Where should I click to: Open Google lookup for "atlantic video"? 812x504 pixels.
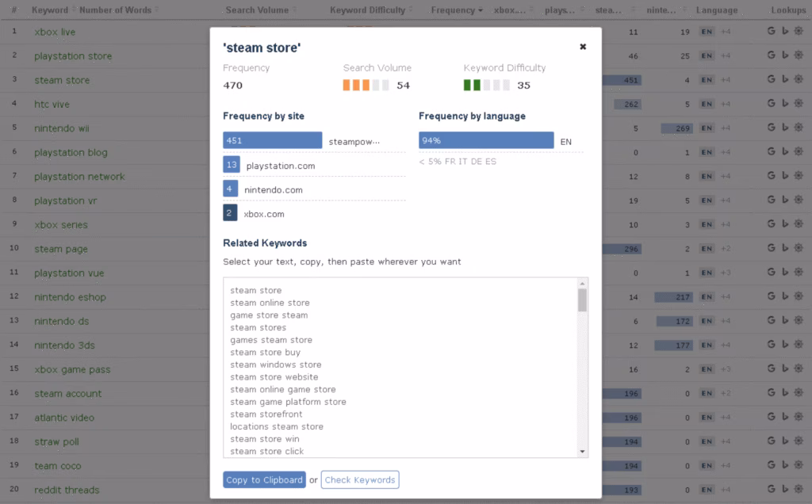770,417
